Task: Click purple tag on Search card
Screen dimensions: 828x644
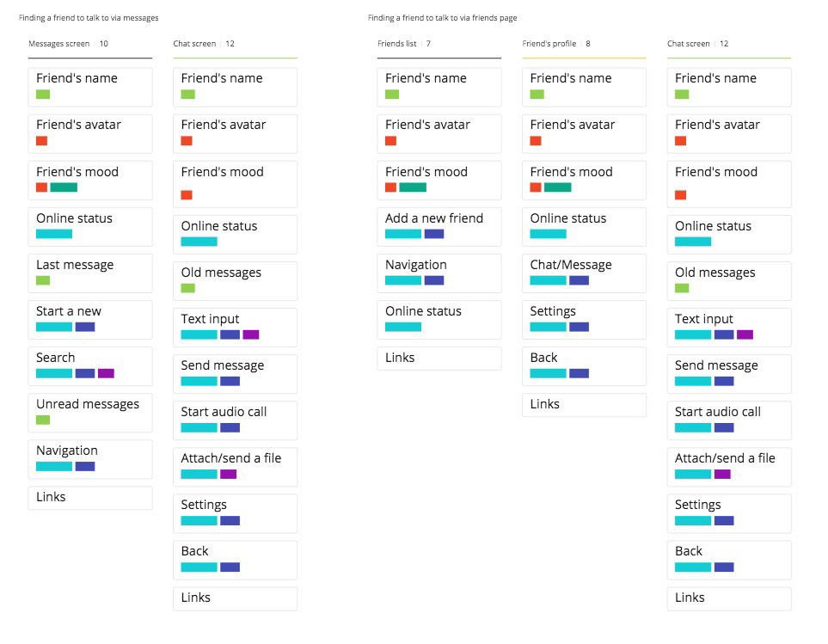Action: pos(106,373)
